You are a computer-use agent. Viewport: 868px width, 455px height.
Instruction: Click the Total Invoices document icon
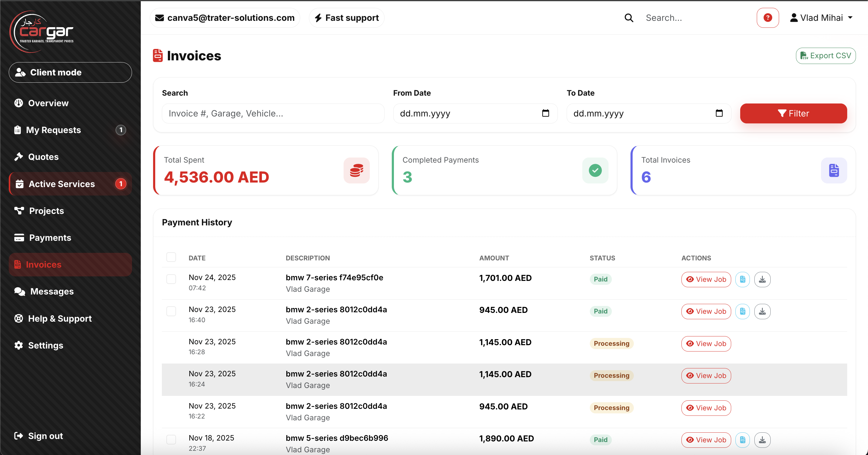coord(833,170)
